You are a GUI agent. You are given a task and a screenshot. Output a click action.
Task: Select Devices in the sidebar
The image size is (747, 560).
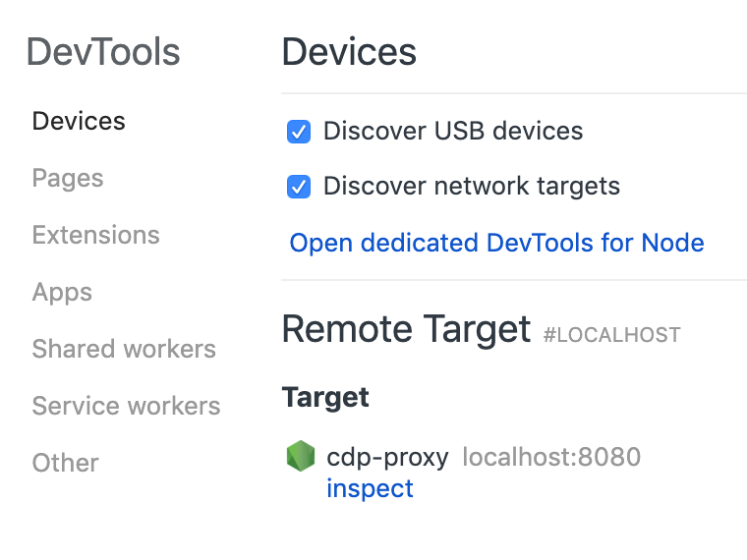point(79,121)
